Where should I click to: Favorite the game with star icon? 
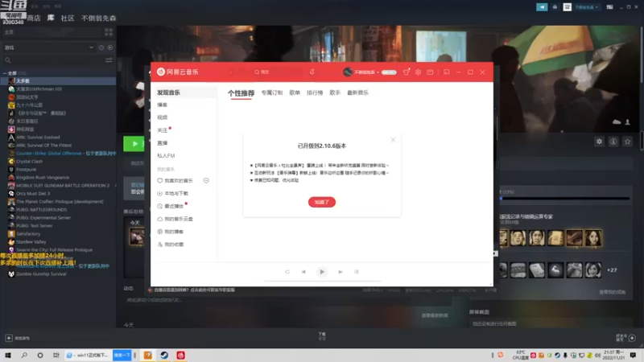pos(627,142)
